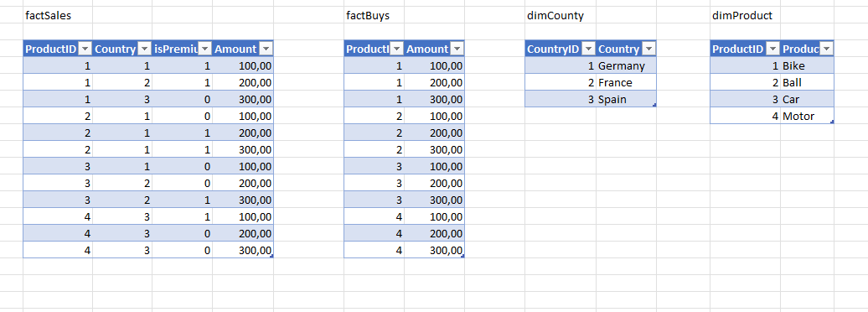868x312 pixels.
Task: Select ProductID 2 cell beside Ball
Action: click(745, 82)
